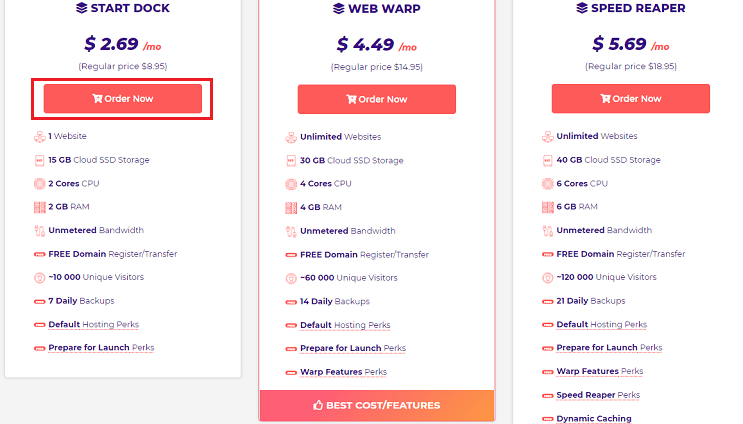Click the thumbs-up icon on the Best Cost/Features banner

click(x=318, y=405)
